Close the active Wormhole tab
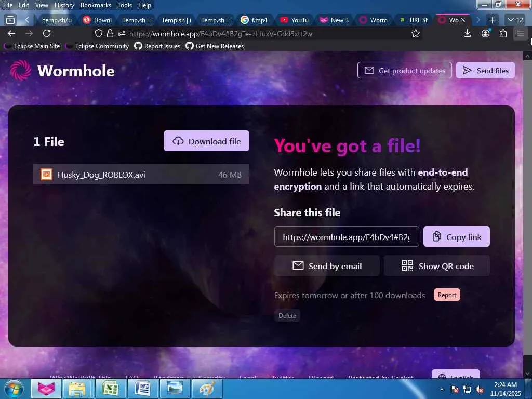532x399 pixels. pos(463,20)
